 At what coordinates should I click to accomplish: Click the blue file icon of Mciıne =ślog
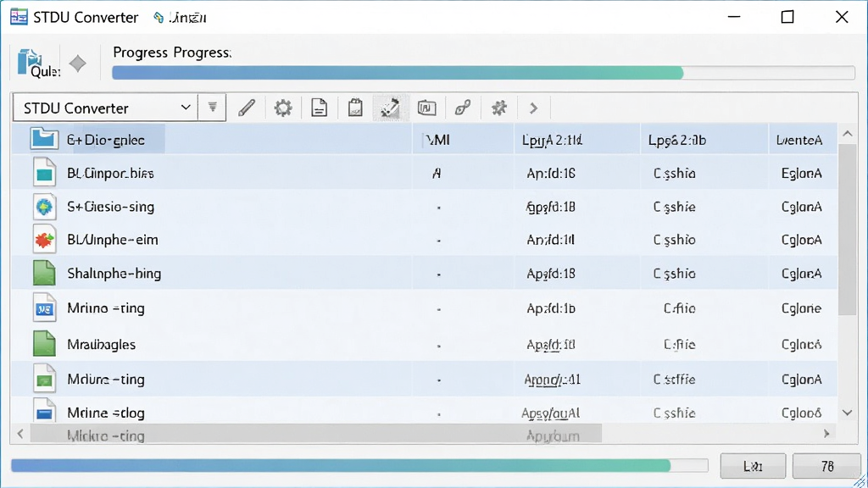tap(44, 411)
